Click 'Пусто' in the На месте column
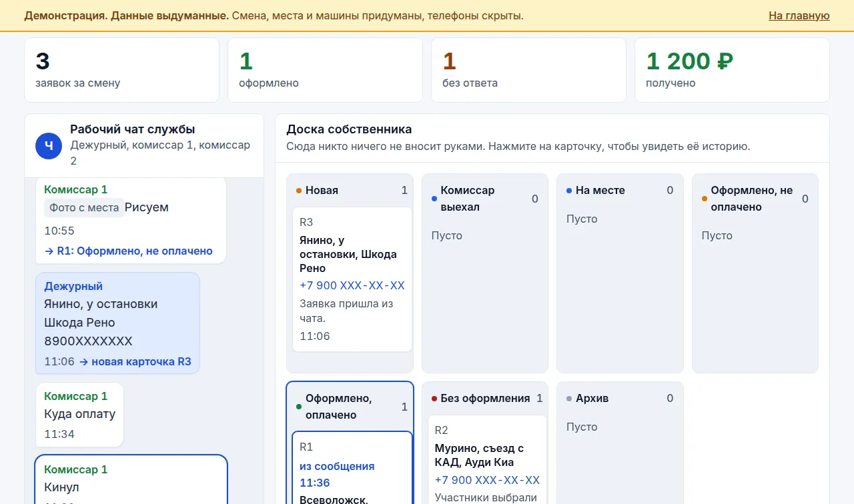Image resolution: width=854 pixels, height=504 pixels. tap(582, 219)
